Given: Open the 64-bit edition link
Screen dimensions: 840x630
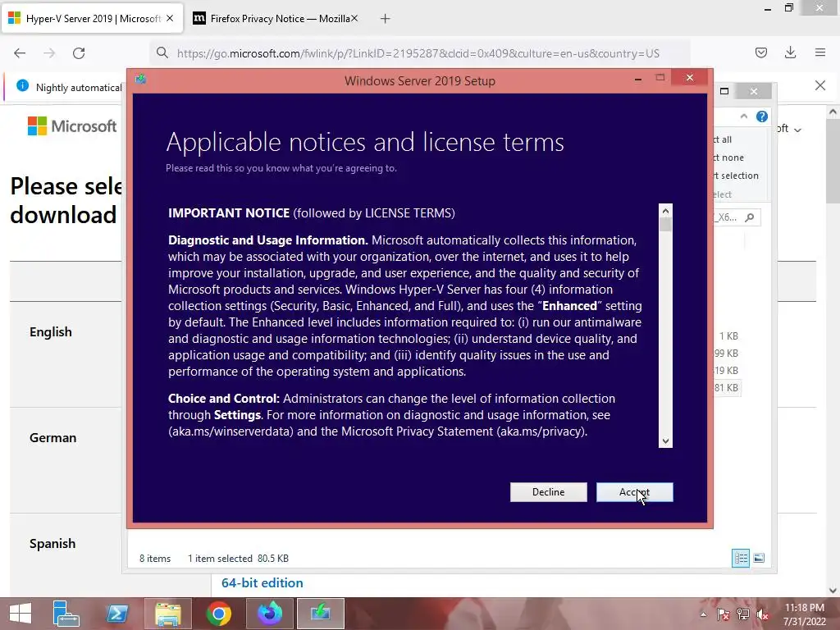Looking at the screenshot, I should [262, 583].
